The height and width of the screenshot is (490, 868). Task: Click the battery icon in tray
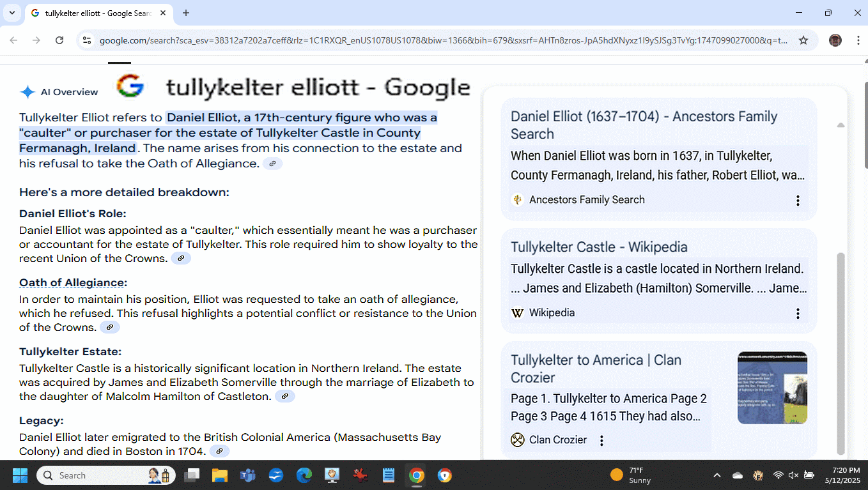coord(809,475)
